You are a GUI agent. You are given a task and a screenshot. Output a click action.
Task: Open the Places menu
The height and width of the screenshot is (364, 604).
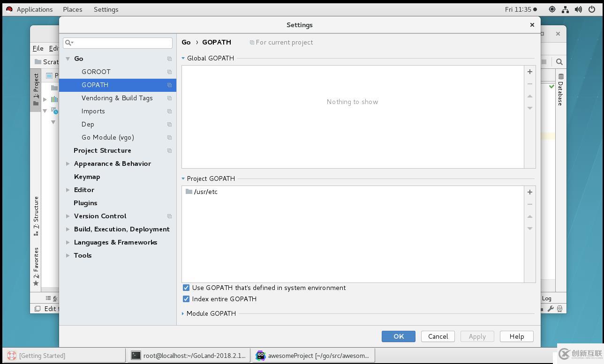coord(73,9)
